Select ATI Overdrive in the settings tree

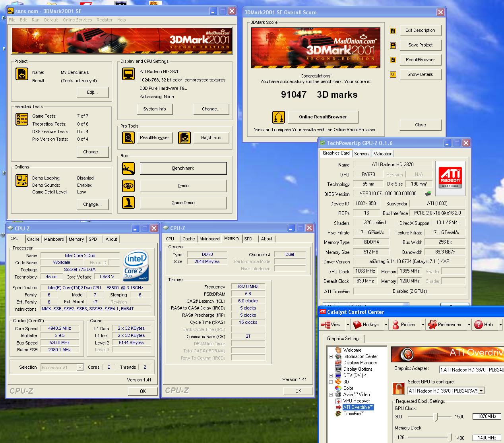(x=358, y=407)
